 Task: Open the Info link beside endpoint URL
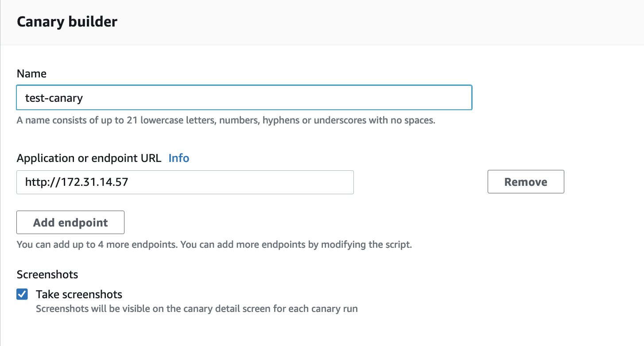(178, 158)
